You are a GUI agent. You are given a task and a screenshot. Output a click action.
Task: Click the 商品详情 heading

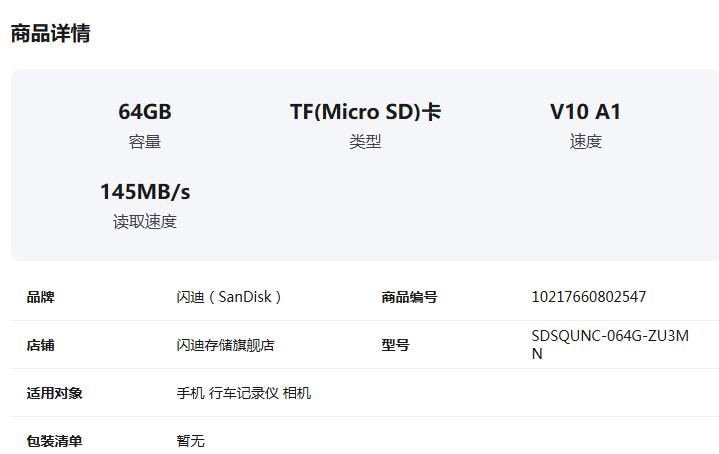click(x=50, y=33)
